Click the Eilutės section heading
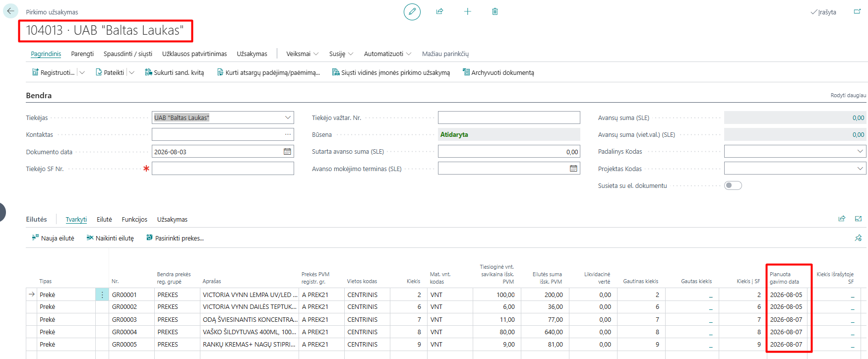 (x=36, y=219)
